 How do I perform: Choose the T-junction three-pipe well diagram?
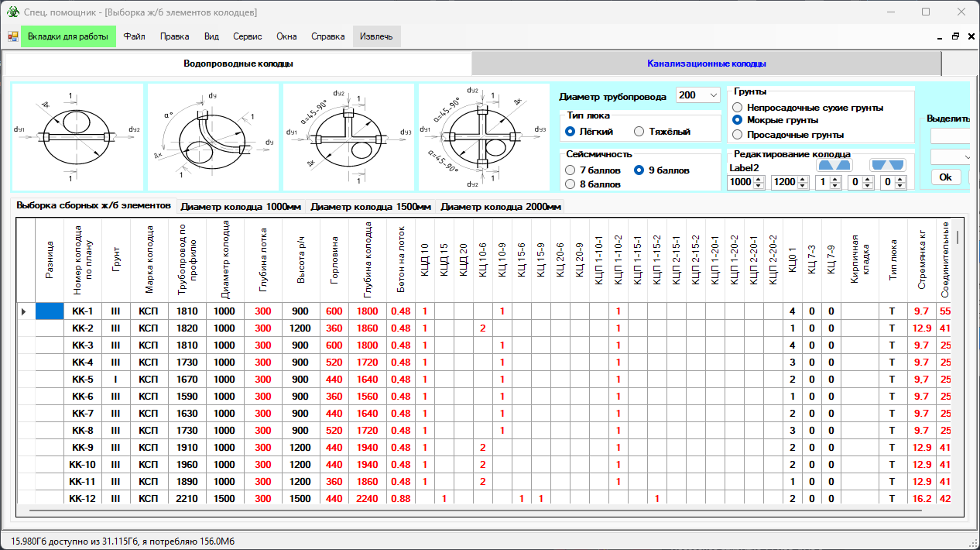coord(348,137)
